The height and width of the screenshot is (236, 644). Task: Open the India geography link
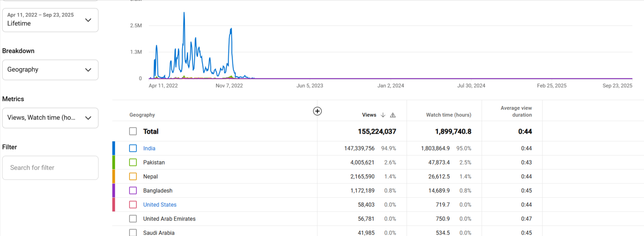[149, 148]
